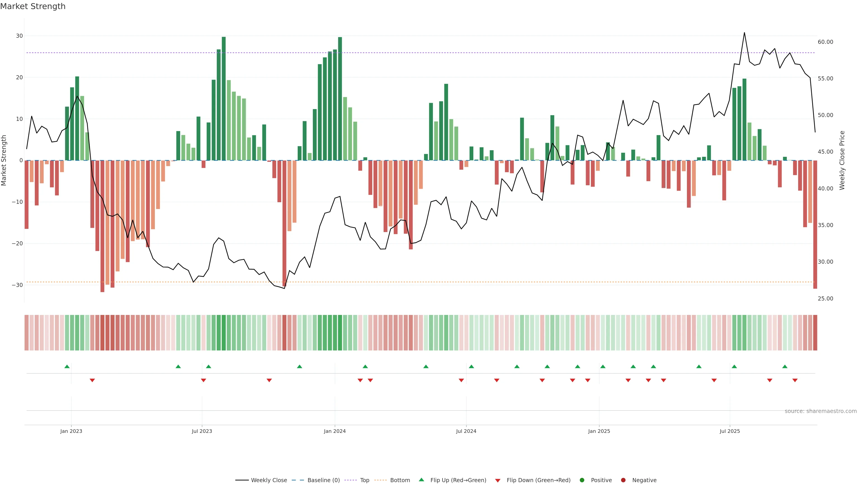Click Jan 2024 x-axis label
Viewport: 868px width, 488px height.
[335, 431]
